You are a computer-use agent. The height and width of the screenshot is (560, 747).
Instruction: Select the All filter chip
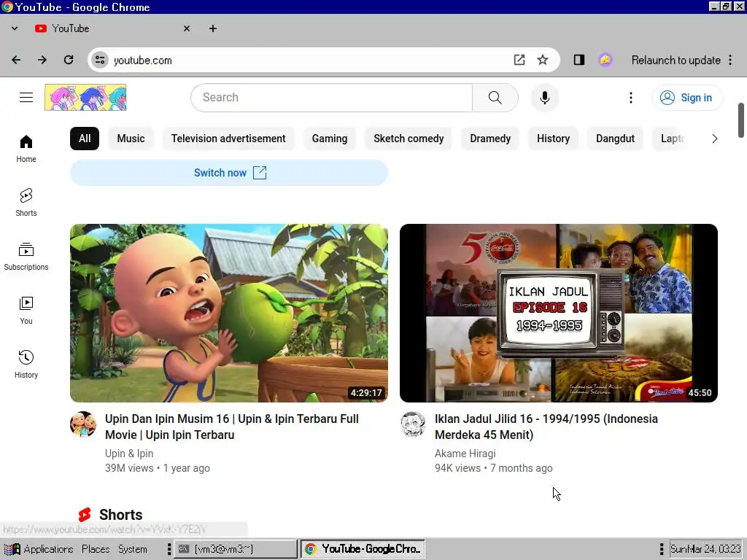point(85,139)
